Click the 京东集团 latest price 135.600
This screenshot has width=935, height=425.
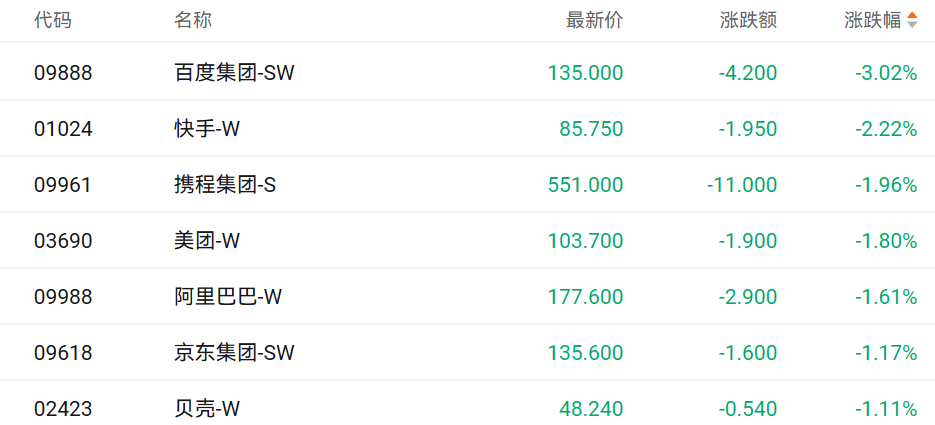585,352
